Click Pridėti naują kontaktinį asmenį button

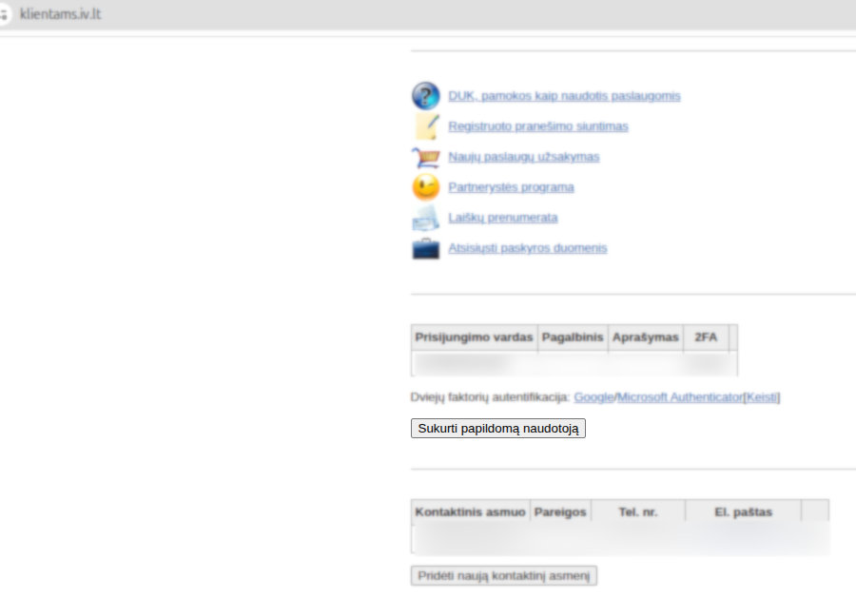(x=504, y=576)
